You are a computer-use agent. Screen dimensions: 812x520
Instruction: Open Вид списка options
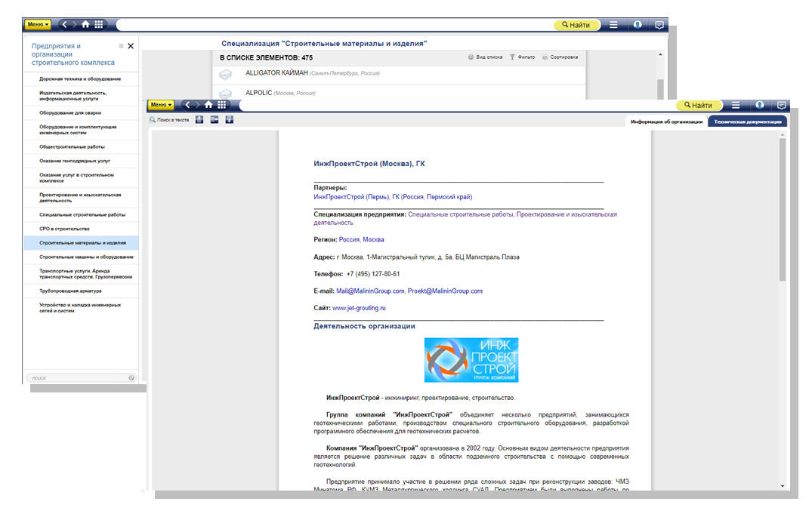[x=485, y=57]
